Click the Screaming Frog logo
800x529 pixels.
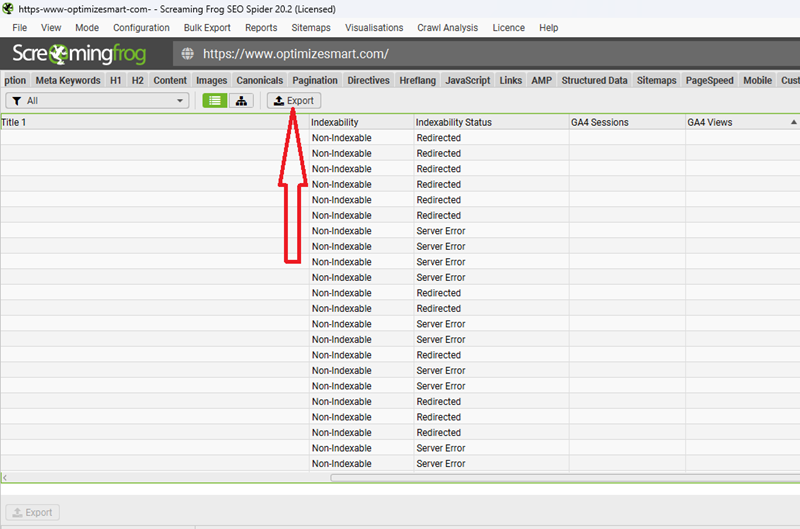pyautogui.click(x=79, y=54)
